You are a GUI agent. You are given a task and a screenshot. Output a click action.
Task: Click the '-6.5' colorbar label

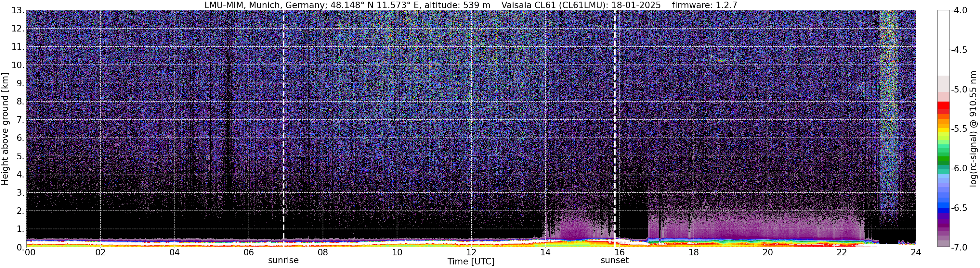click(x=959, y=208)
